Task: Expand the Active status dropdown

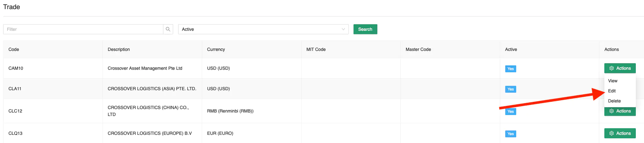Action: coord(263,29)
